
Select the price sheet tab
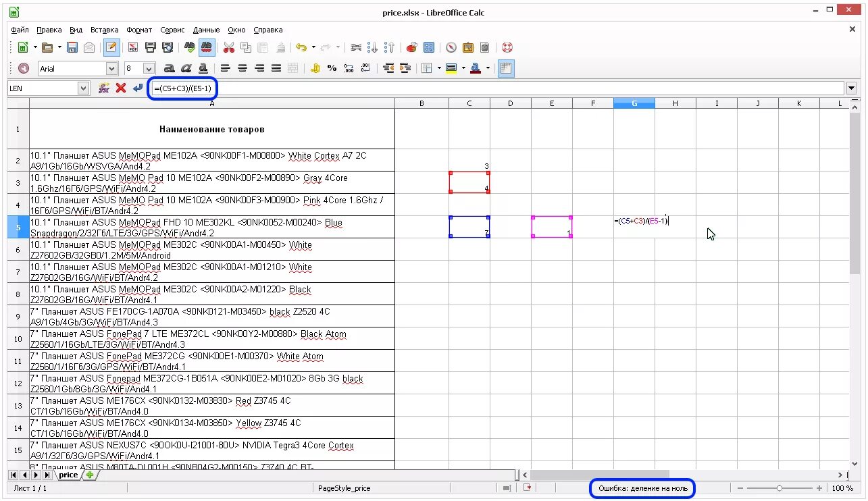68,475
